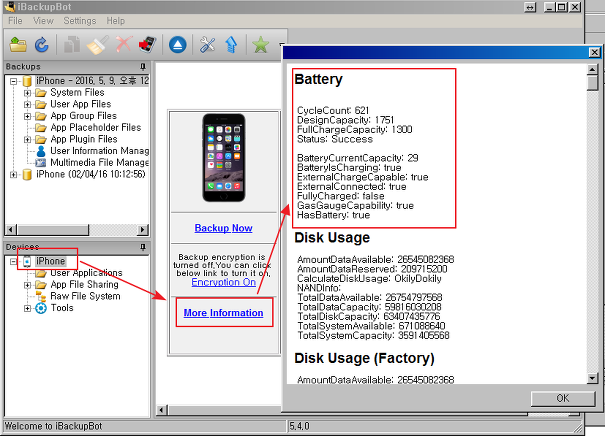Screen dimensions: 605x436
Task: Expand the User App Files folder
Action: pyautogui.click(x=27, y=105)
